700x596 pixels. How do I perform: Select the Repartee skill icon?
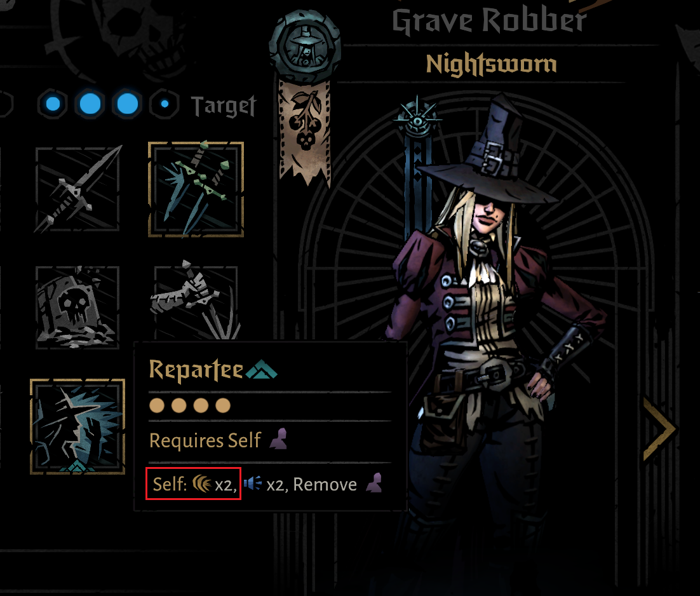point(77,426)
